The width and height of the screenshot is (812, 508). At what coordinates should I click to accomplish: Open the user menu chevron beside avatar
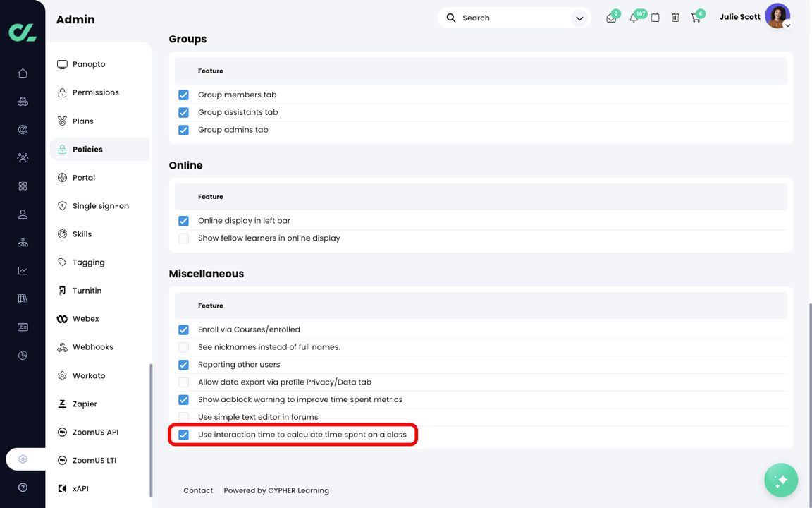coord(787,25)
